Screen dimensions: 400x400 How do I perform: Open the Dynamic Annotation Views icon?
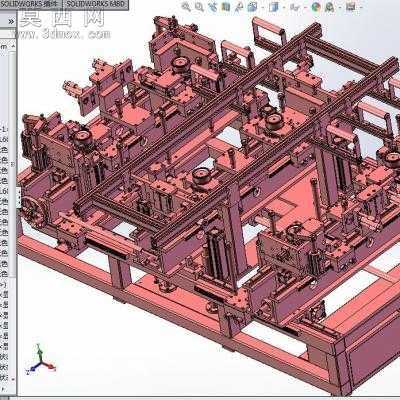pyautogui.click(x=239, y=7)
